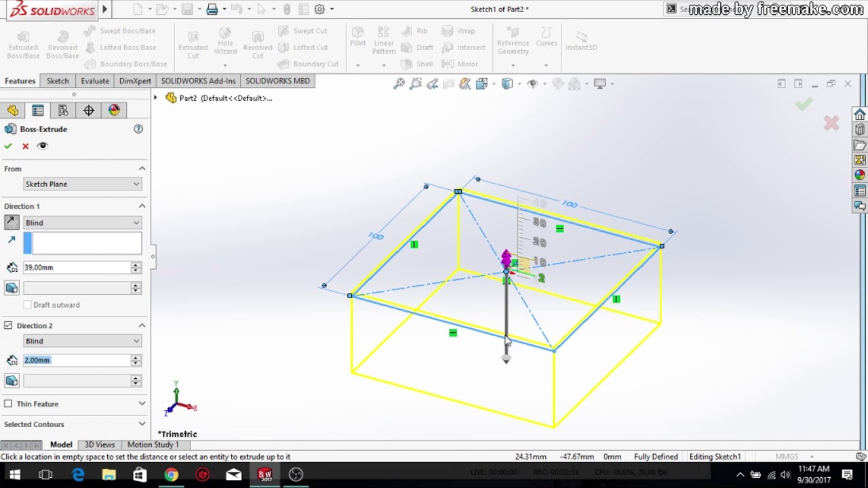Screen dimensions: 868x488
Task: Toggle Draft On/Off in Direction 2
Action: 12,381
